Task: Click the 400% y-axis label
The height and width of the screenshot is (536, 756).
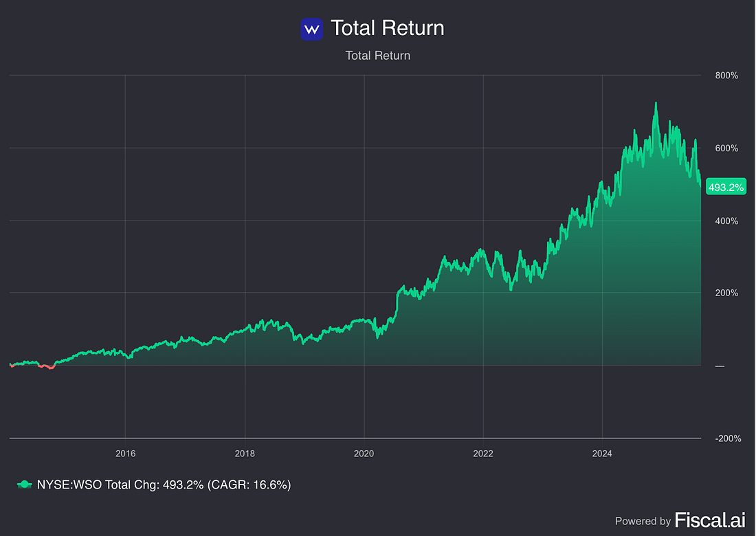Action: point(726,221)
